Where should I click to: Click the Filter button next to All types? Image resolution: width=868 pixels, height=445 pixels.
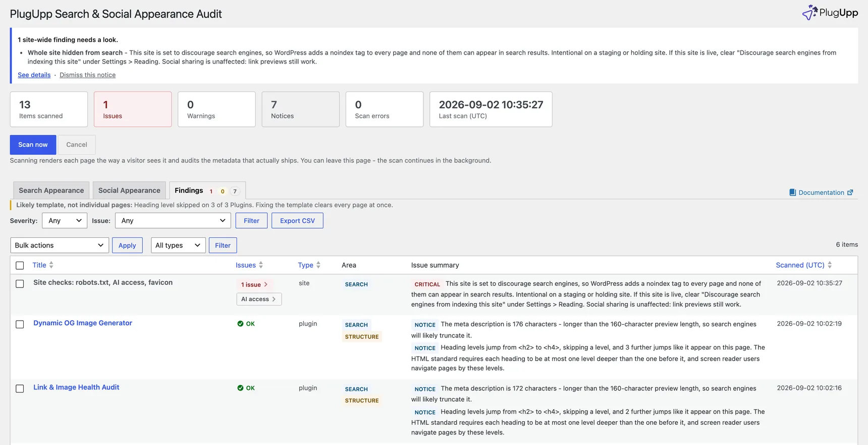(223, 245)
